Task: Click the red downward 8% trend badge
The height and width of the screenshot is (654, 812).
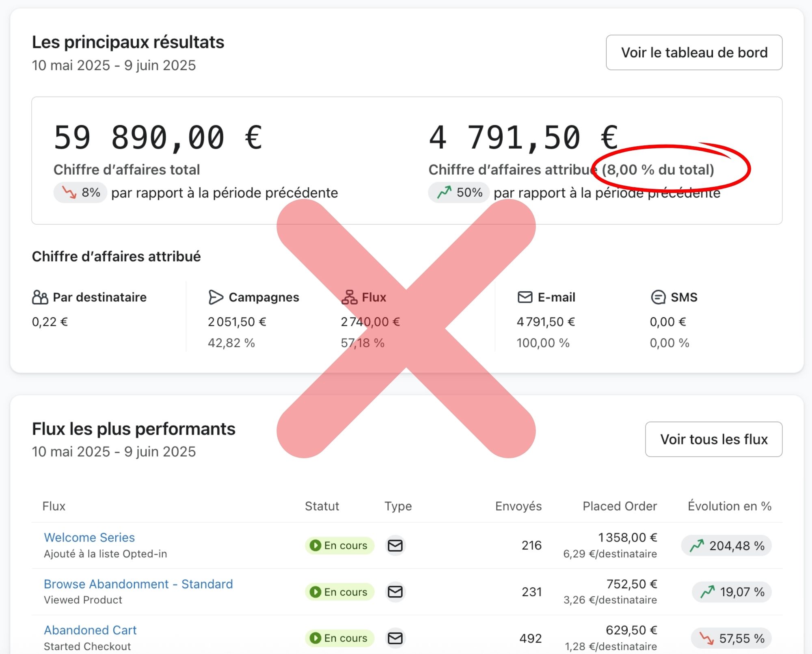Action: click(x=80, y=193)
